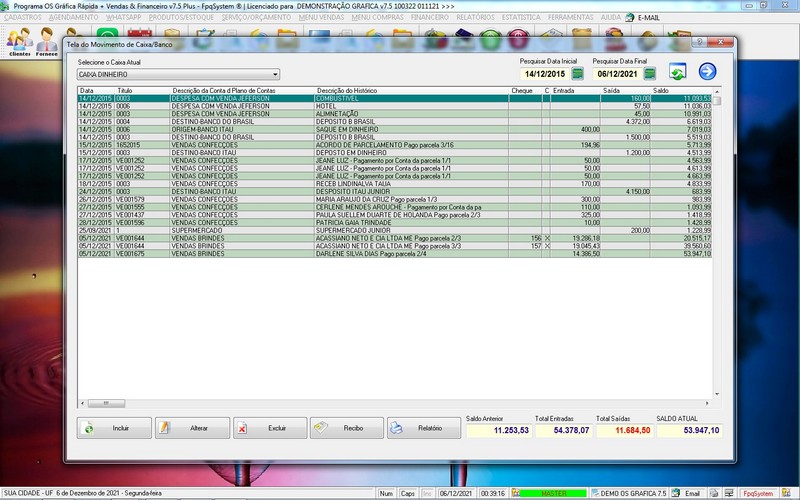Open the CADASTROS menu
This screenshot has height=500, width=800.
click(23, 17)
